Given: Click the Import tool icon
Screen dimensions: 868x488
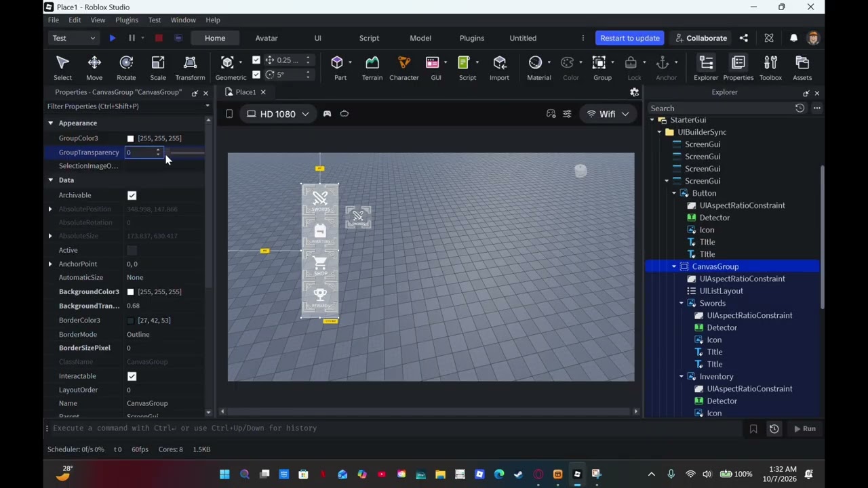Looking at the screenshot, I should point(499,68).
